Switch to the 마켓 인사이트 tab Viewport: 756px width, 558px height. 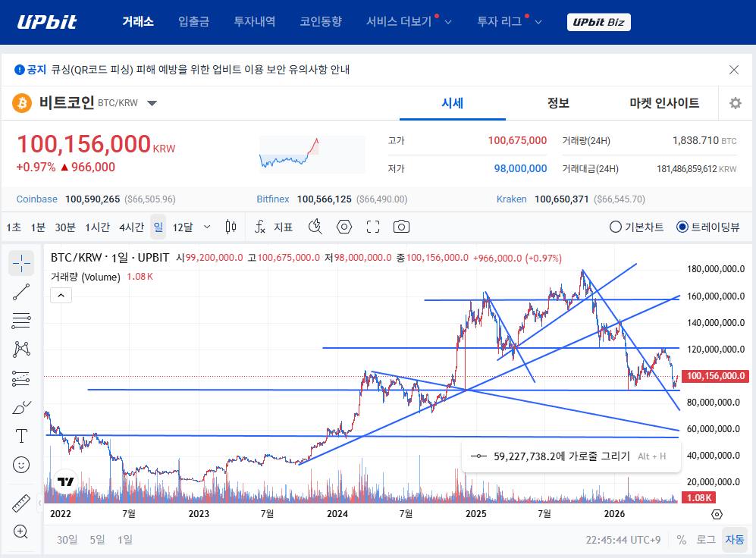(664, 103)
